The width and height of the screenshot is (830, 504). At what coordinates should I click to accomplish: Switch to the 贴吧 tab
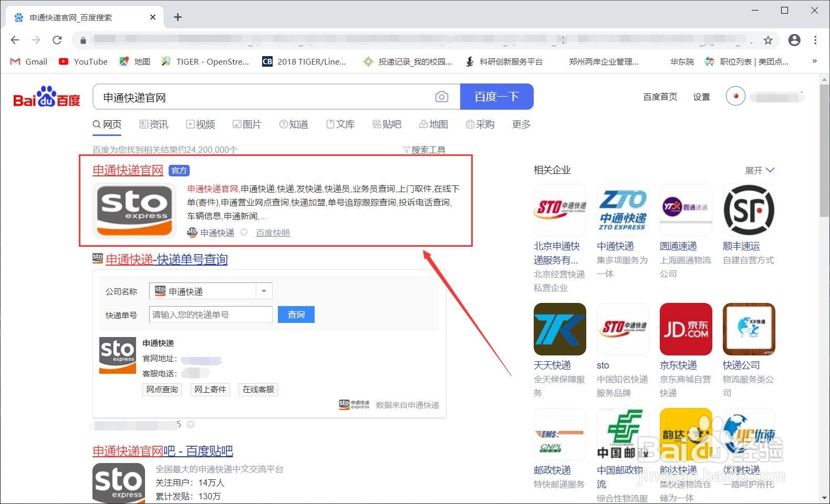(x=387, y=124)
